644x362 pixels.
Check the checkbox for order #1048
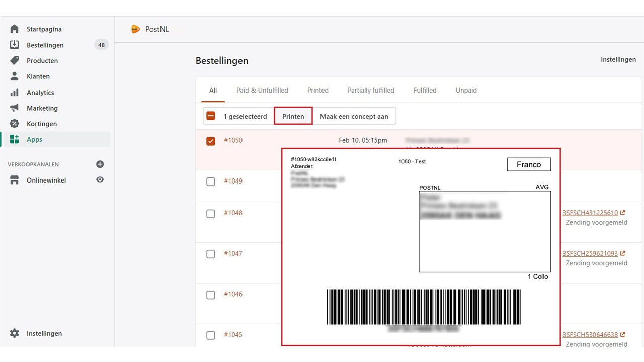pos(211,214)
